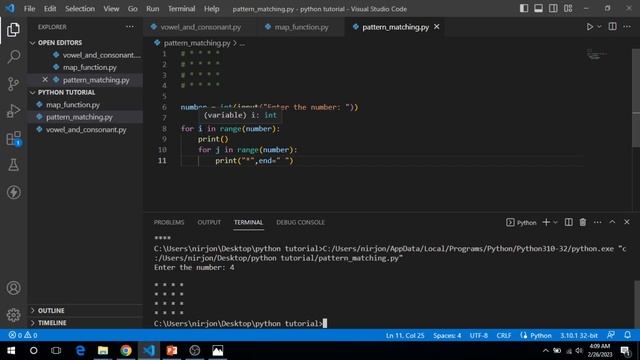
Task: Open the Source Control view
Action: (13, 84)
